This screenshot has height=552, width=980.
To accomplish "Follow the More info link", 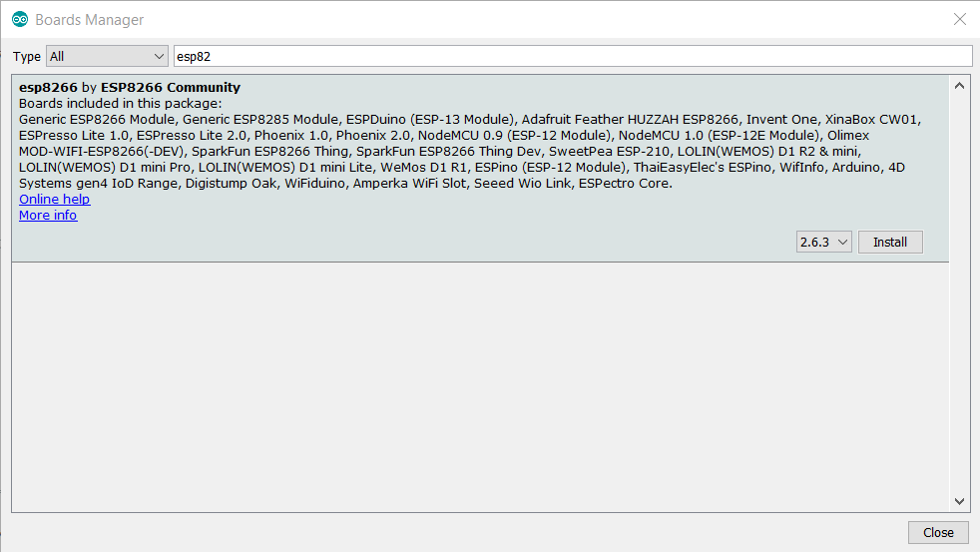I will pyautogui.click(x=48, y=215).
